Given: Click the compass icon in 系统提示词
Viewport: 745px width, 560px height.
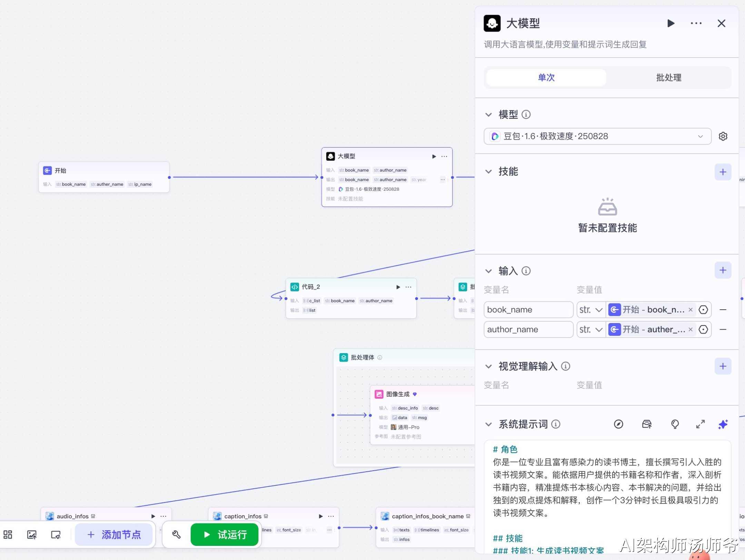Looking at the screenshot, I should point(618,424).
